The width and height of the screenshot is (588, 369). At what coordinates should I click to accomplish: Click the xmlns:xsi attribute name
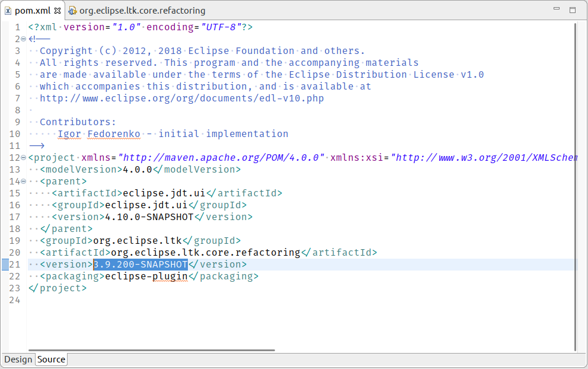(357, 157)
